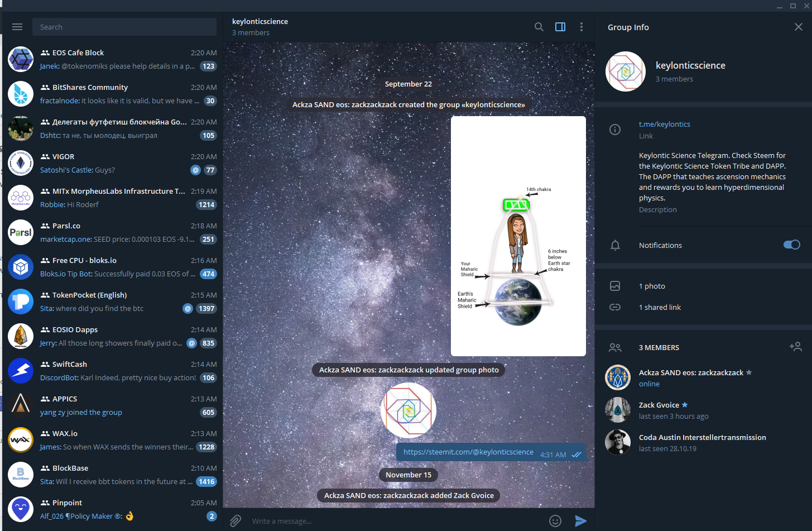View the 1 photo shared media
This screenshot has width=812, height=531.
(x=652, y=286)
